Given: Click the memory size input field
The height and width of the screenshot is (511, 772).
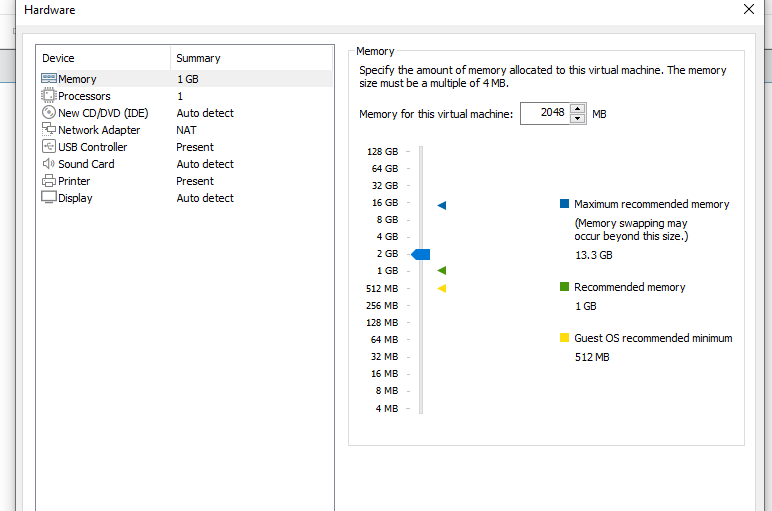Looking at the screenshot, I should [x=545, y=113].
